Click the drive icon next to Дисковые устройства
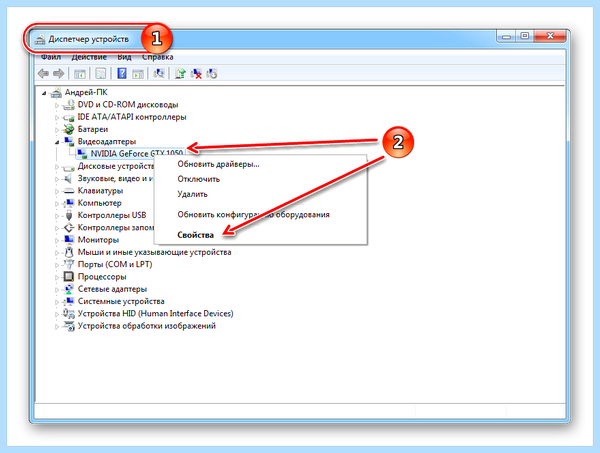This screenshot has height=453, width=600. [69, 167]
